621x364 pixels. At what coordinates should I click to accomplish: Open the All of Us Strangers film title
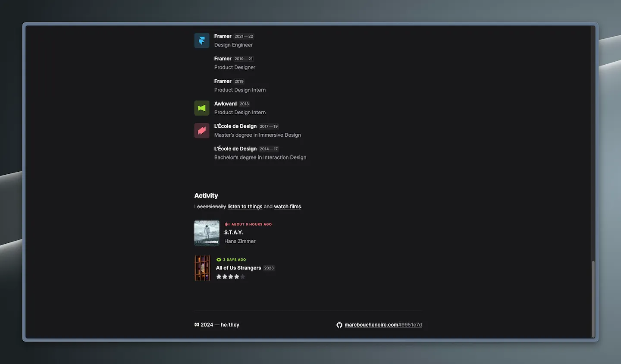238,268
